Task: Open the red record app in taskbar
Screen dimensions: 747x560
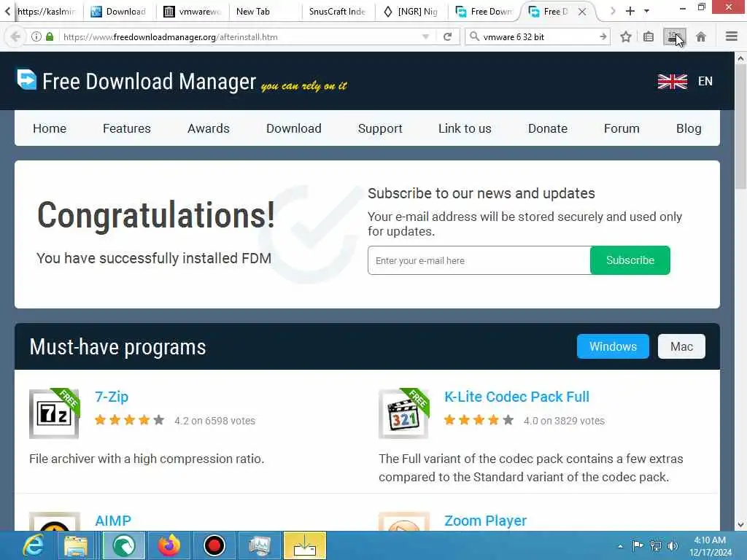Action: pos(214,545)
